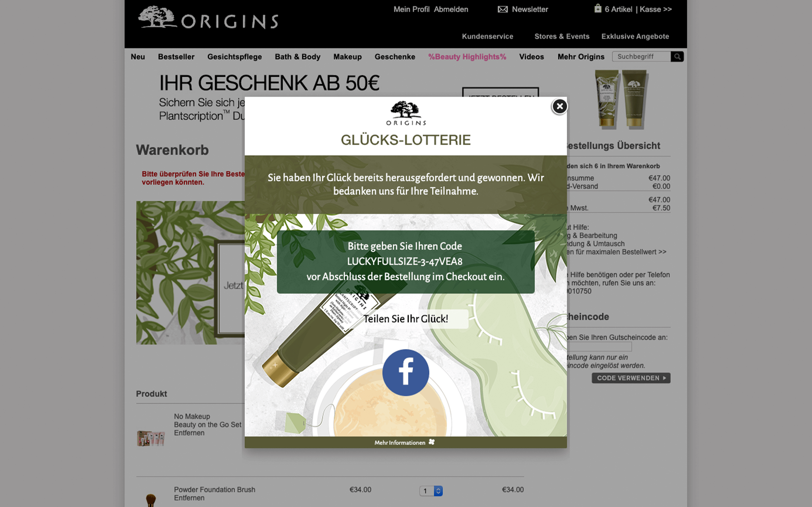The width and height of the screenshot is (812, 507).
Task: Open Mein Profil link
Action: 412,9
